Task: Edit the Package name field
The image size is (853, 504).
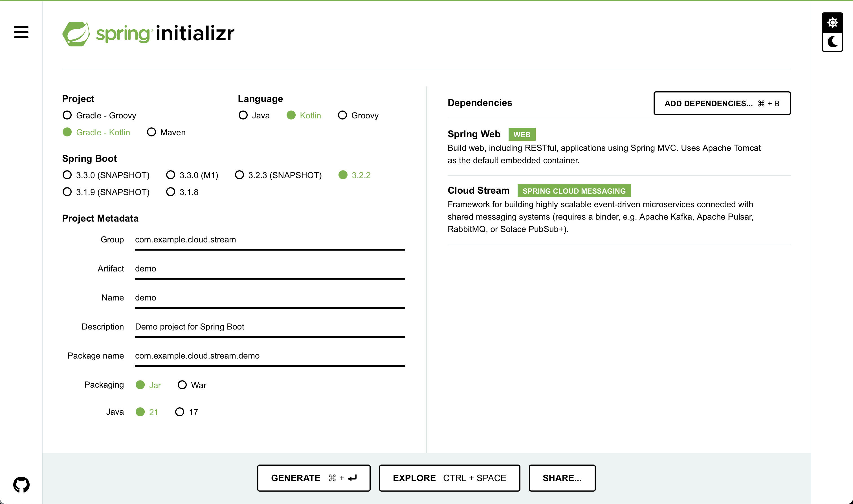Action: (270, 356)
